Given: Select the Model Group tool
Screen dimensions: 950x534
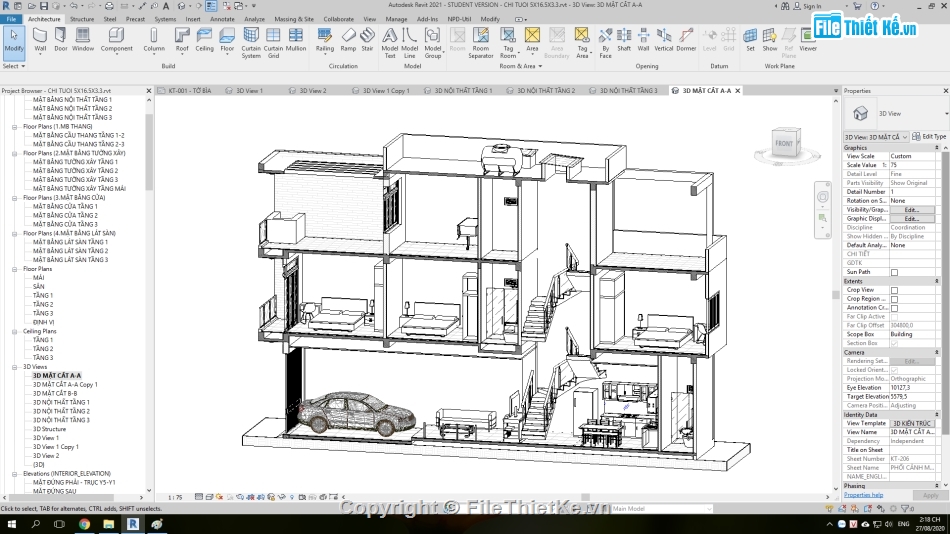Looking at the screenshot, I should tap(433, 43).
